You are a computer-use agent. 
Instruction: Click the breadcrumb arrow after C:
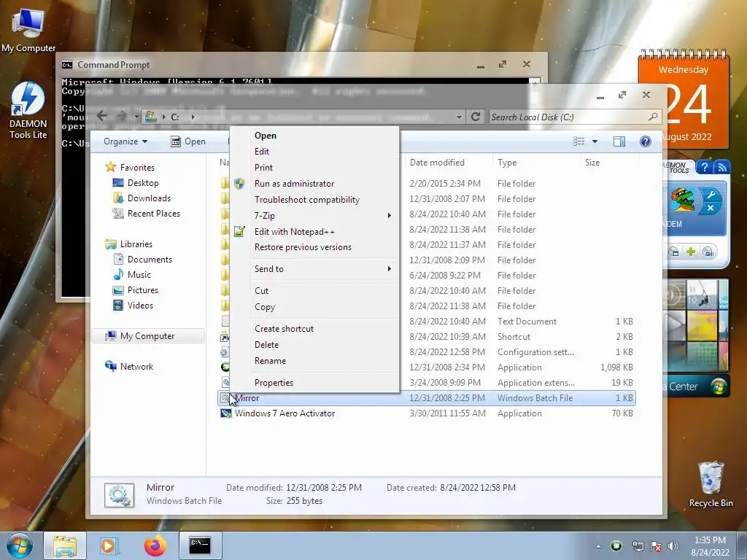193,117
